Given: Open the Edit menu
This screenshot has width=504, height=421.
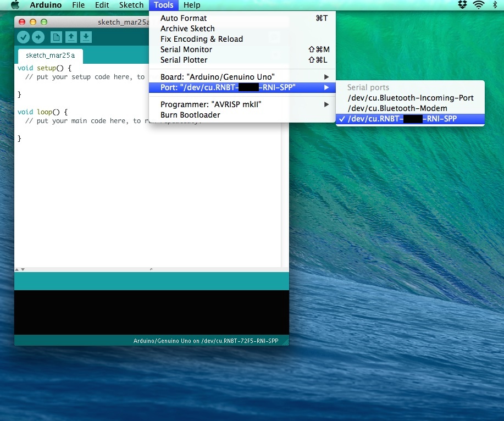Looking at the screenshot, I should click(x=102, y=5).
